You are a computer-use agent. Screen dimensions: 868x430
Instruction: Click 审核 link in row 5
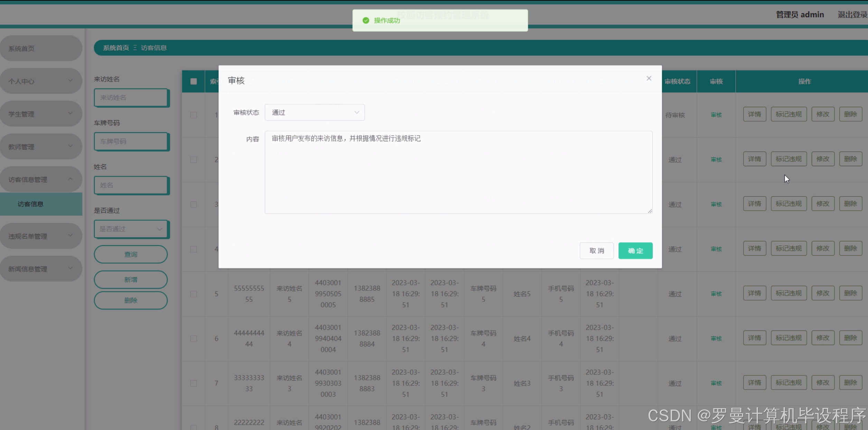(x=716, y=294)
